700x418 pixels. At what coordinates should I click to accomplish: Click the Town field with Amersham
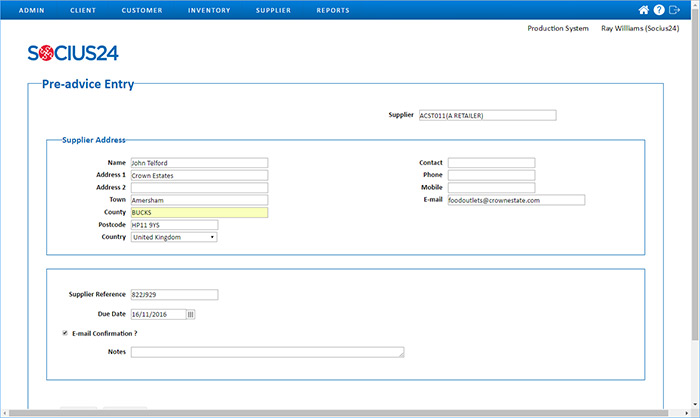click(x=200, y=200)
